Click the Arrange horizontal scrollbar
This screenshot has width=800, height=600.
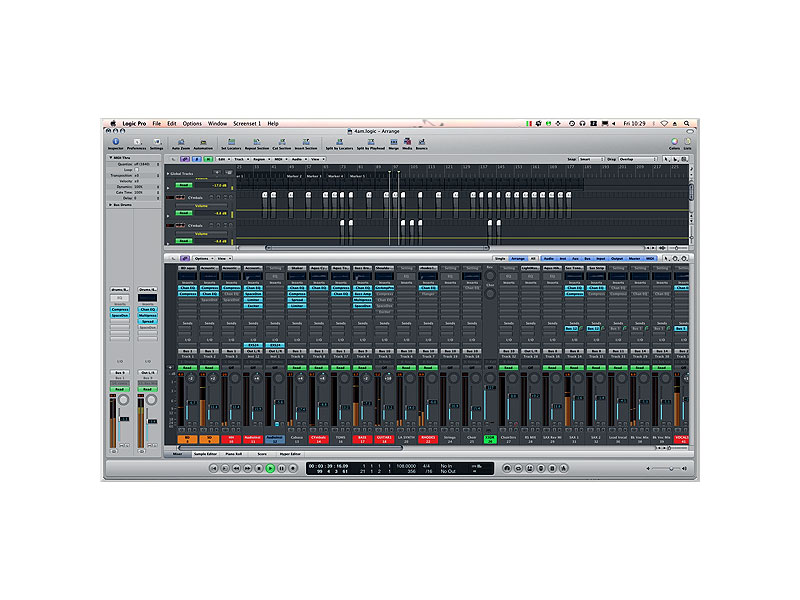(378, 248)
